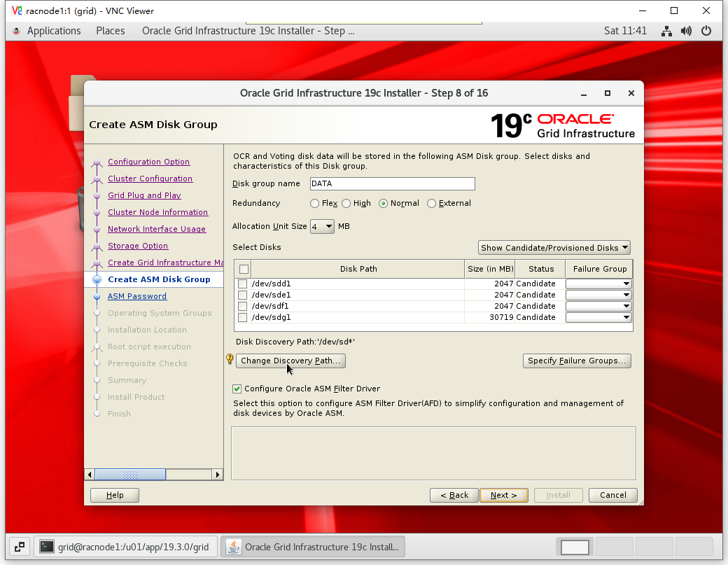Open Failure Group dropdown for /dev/sdg1

(598, 318)
